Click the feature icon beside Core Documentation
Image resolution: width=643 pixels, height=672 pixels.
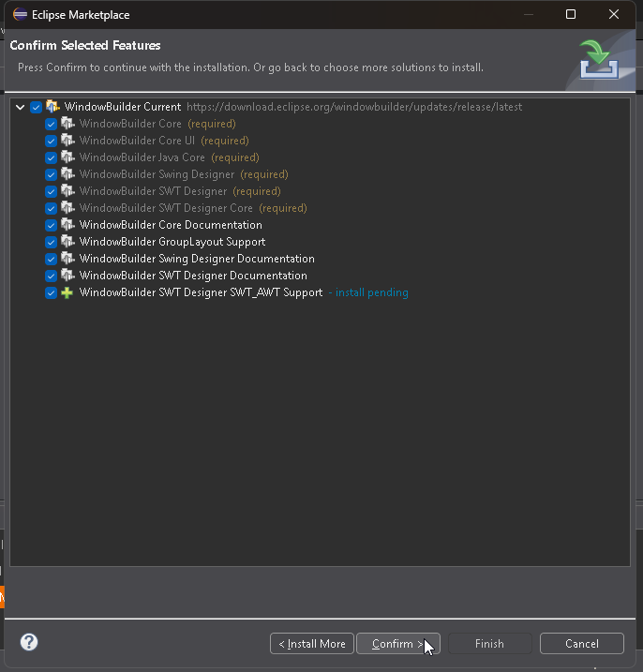pos(67,225)
